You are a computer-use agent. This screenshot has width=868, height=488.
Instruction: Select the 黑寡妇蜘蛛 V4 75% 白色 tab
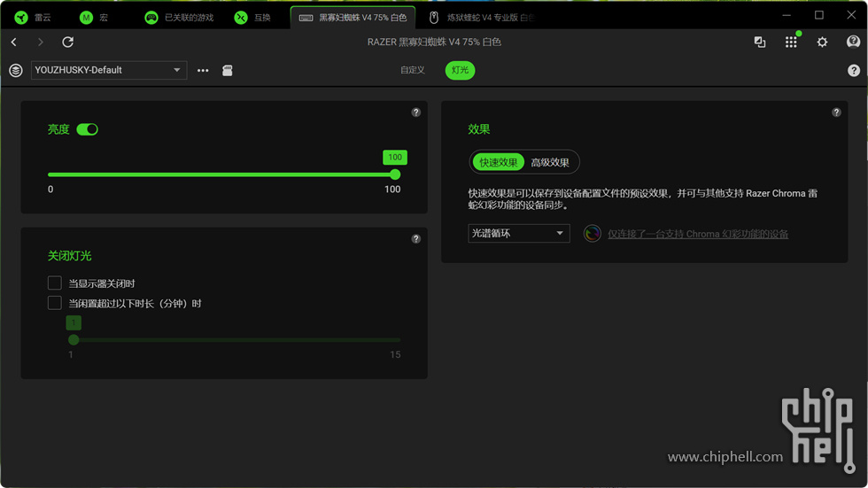(353, 18)
